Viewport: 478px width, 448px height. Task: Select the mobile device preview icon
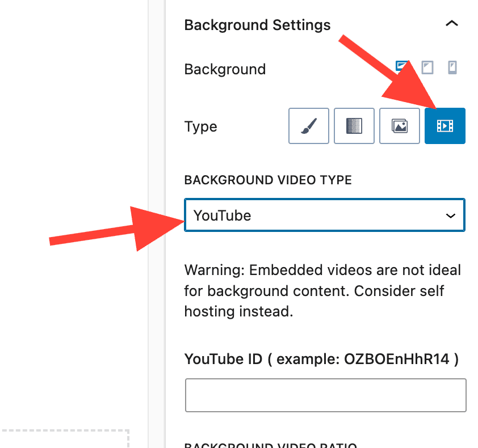452,68
